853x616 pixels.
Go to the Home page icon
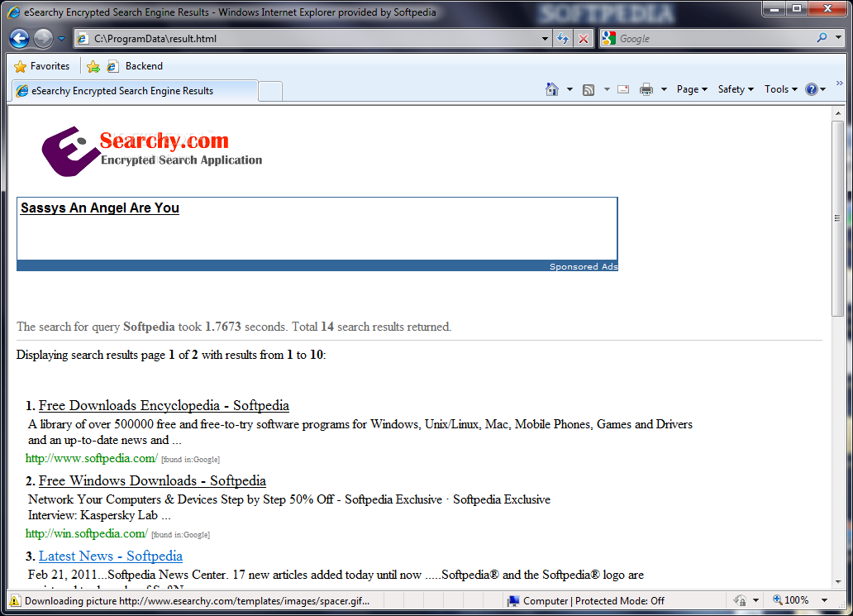[x=551, y=89]
